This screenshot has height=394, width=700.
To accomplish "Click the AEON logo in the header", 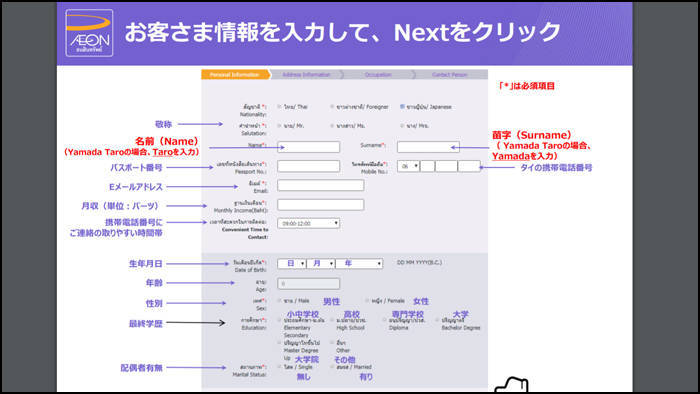I will 89,33.
